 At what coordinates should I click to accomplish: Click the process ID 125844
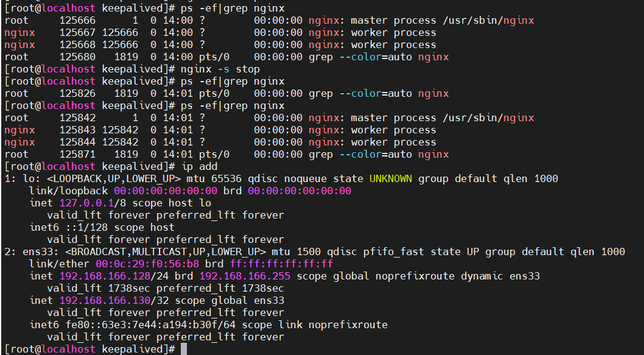(78, 142)
